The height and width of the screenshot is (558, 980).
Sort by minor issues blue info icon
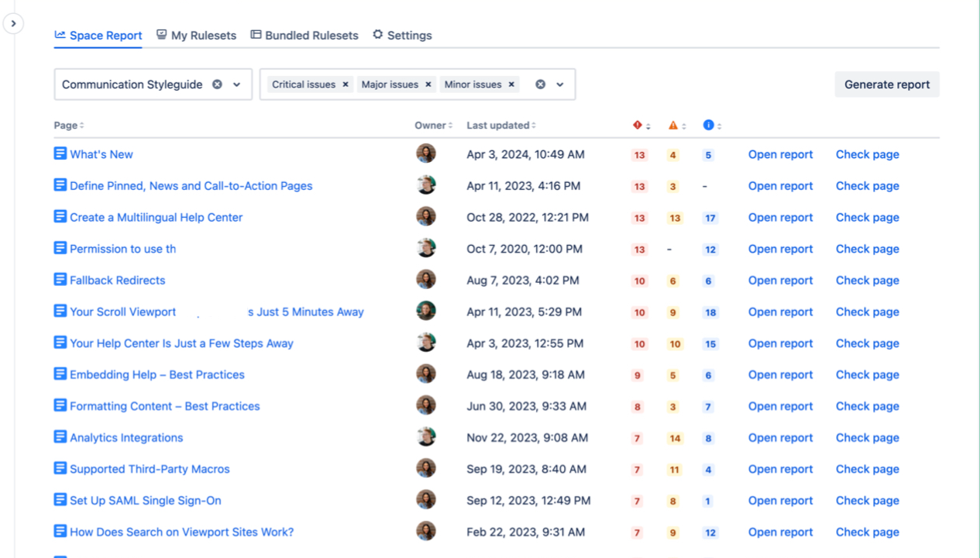click(x=708, y=126)
